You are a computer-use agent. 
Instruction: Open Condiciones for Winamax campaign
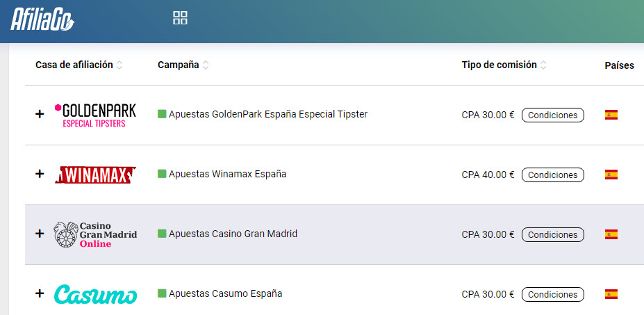point(553,175)
